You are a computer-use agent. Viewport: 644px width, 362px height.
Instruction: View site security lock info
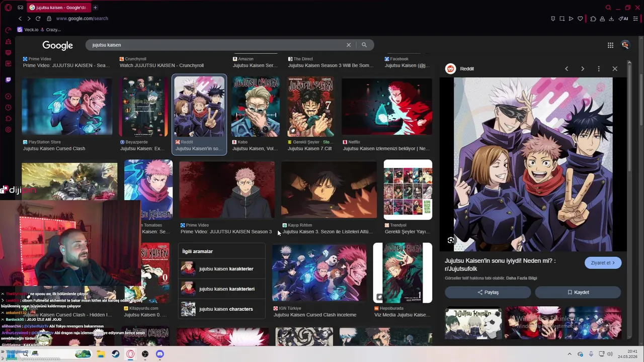[x=49, y=19]
